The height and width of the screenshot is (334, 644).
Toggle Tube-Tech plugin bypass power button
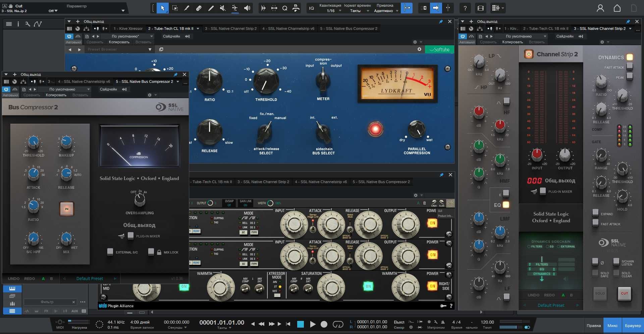pos(69,36)
